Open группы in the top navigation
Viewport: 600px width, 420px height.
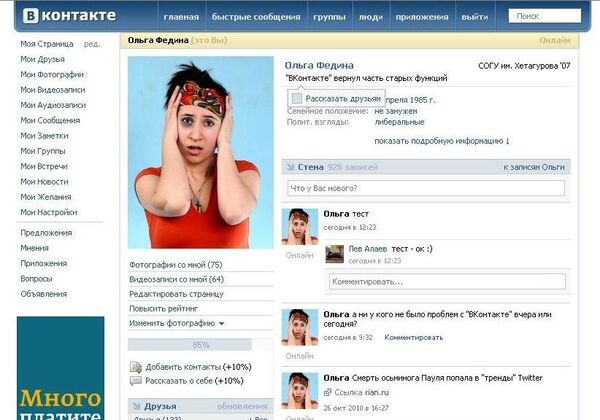[x=329, y=17]
